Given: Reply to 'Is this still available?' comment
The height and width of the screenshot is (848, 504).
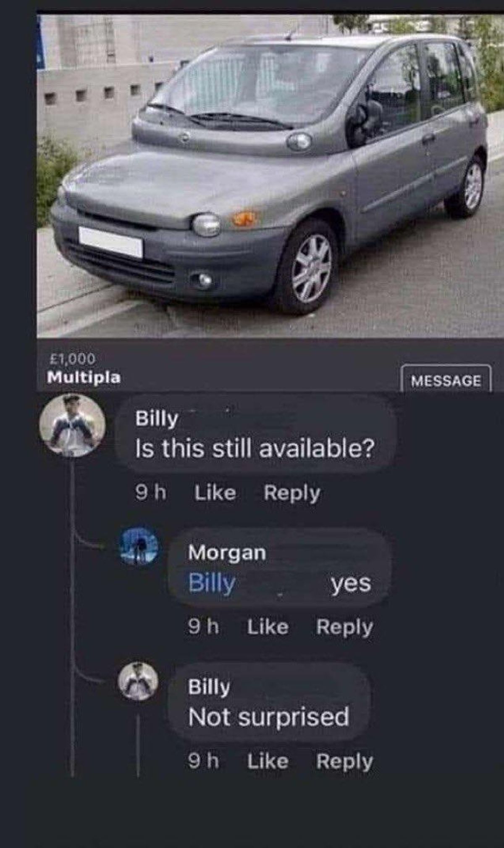Looking at the screenshot, I should (x=292, y=493).
